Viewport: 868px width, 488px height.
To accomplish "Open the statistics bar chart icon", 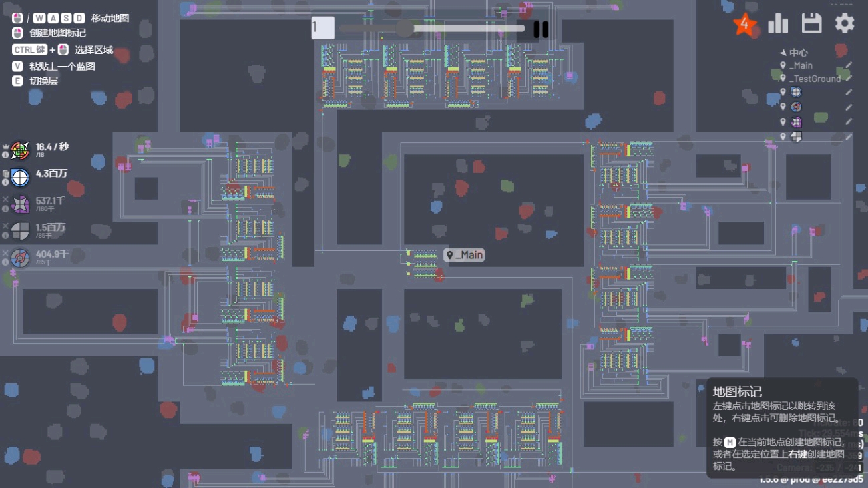I will point(778,24).
